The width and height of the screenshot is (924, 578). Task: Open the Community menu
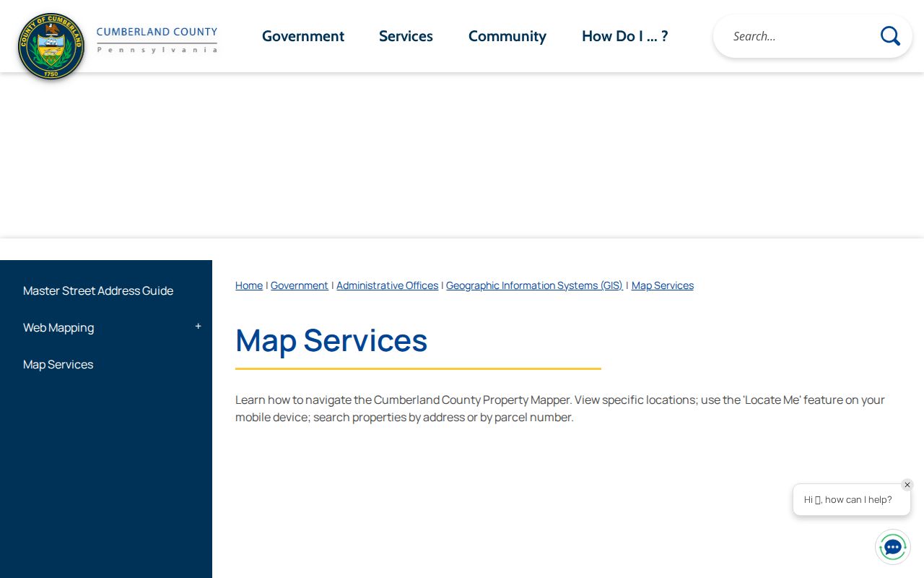tap(507, 36)
